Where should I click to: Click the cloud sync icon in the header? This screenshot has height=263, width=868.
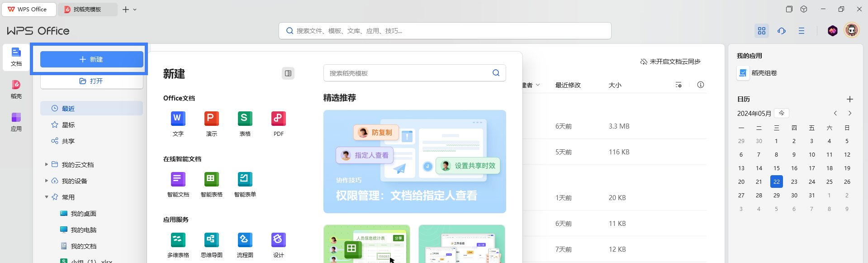pyautogui.click(x=782, y=31)
